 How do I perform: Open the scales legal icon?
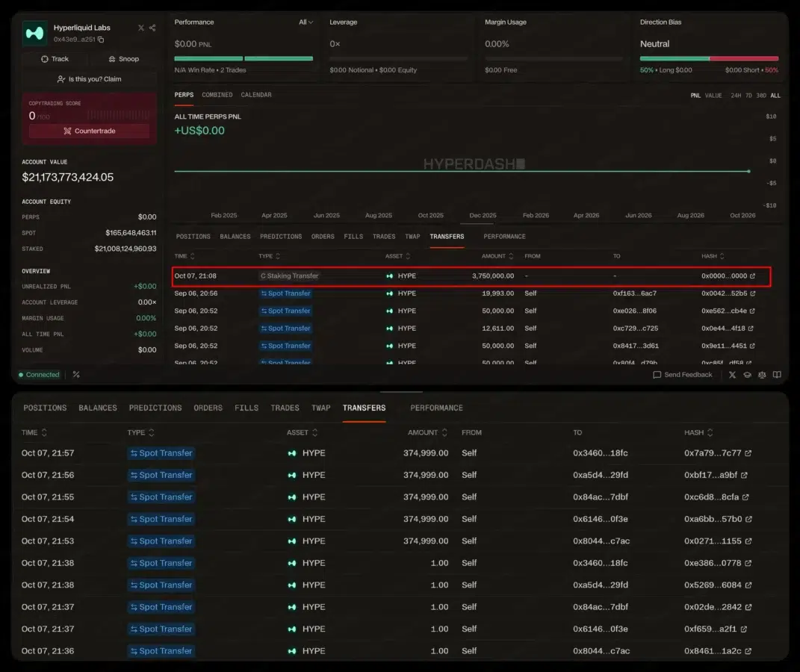coord(762,375)
